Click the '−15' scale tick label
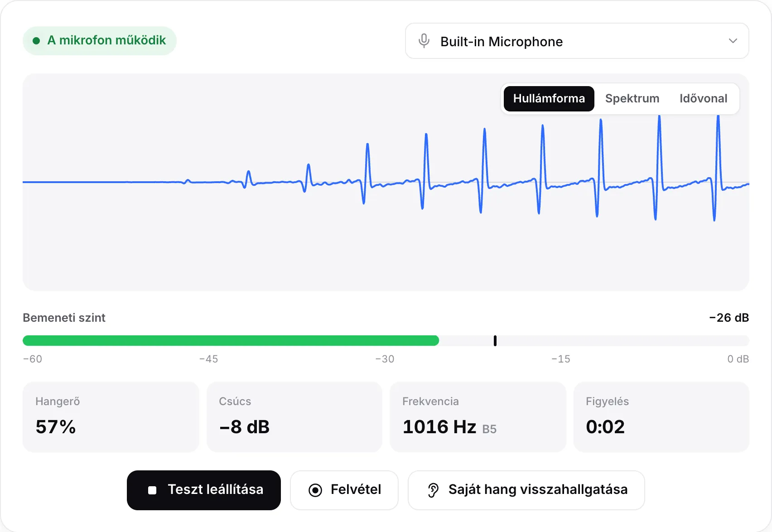Image resolution: width=772 pixels, height=532 pixels. tap(561, 359)
